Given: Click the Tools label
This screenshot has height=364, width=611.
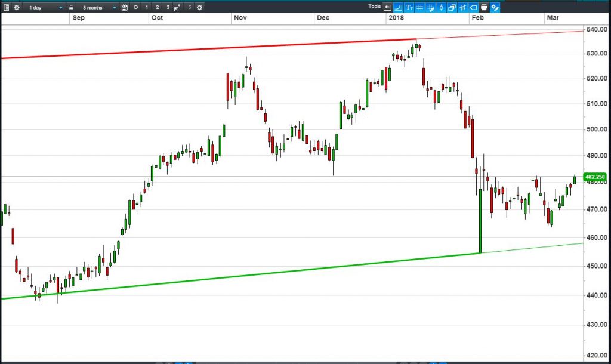Looking at the screenshot, I should [x=375, y=6].
